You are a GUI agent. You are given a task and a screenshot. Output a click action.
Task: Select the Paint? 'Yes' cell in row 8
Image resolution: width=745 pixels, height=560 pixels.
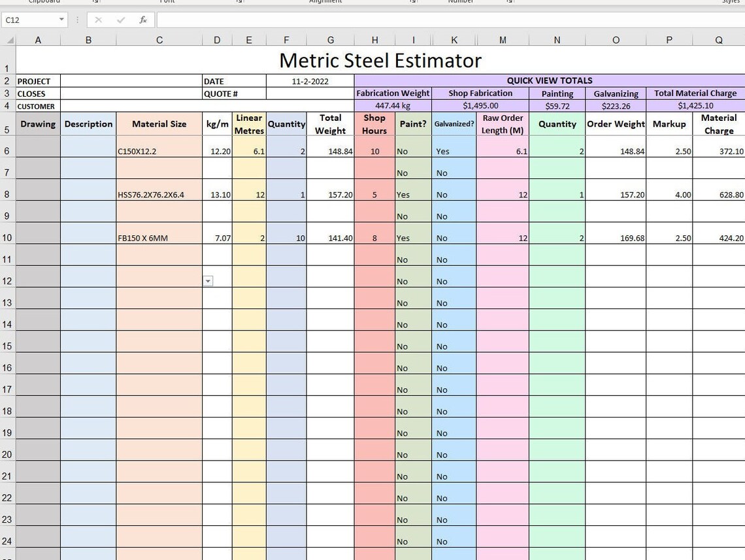coord(413,194)
